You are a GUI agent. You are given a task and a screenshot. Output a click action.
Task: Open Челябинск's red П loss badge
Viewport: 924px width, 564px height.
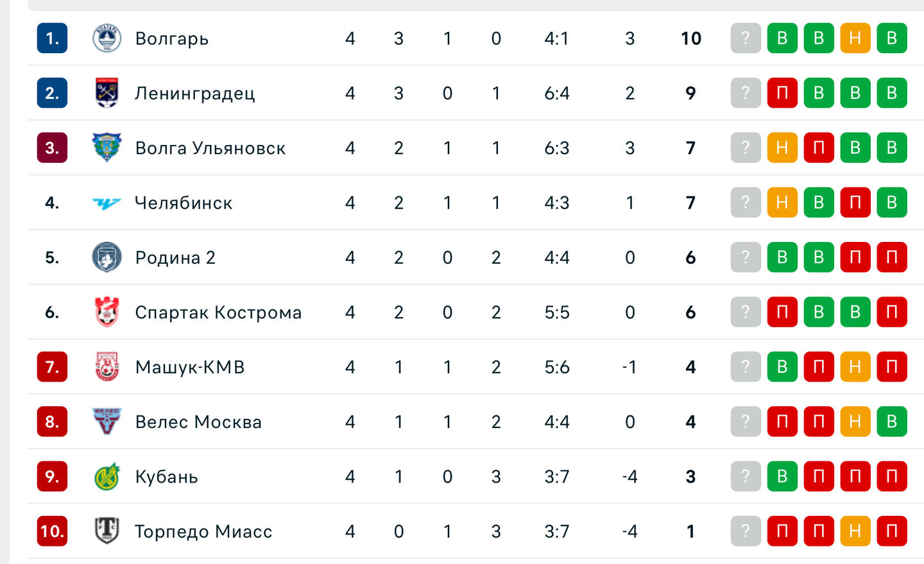tap(855, 203)
